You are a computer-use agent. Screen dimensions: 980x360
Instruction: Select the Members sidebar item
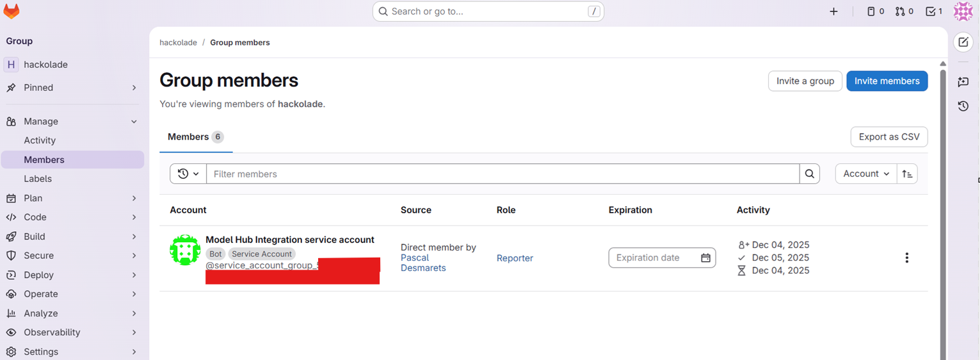tap(72, 160)
